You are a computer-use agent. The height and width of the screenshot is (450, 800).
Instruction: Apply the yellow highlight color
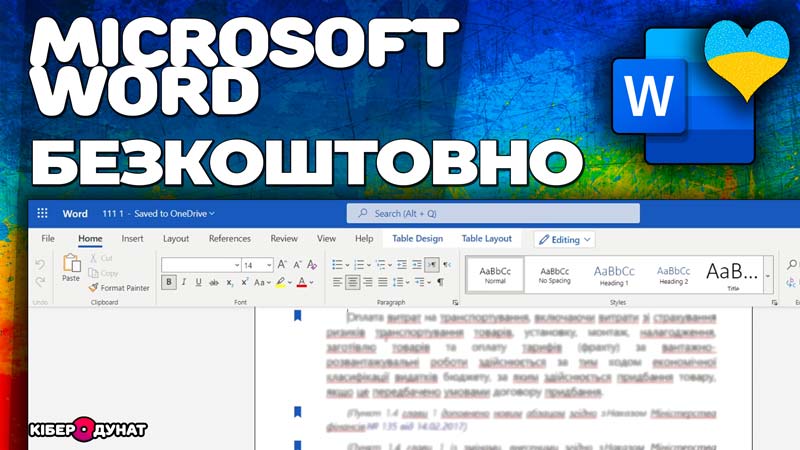(x=280, y=282)
